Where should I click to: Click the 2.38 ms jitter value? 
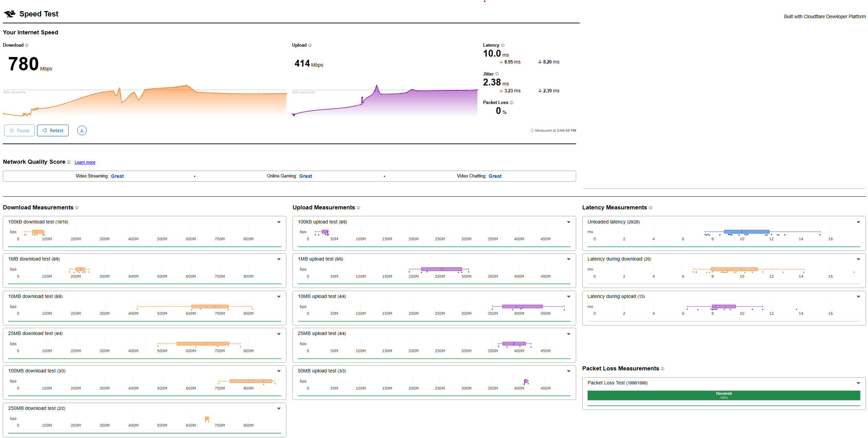point(496,82)
